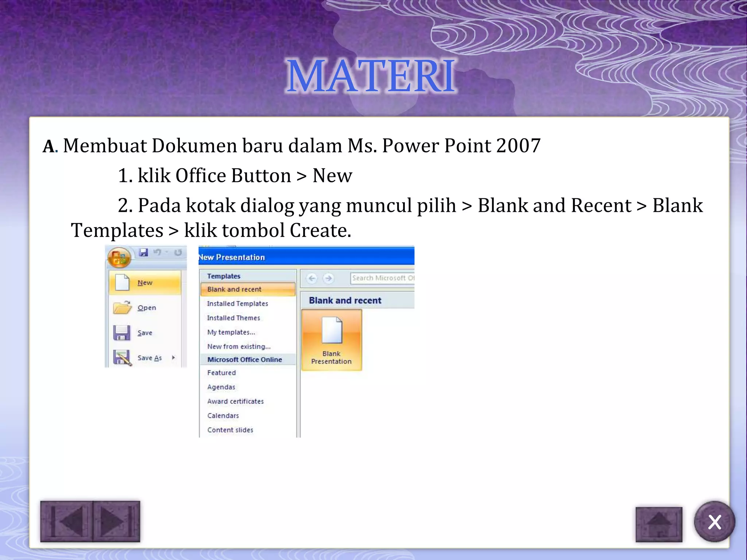
Task: Select Open in the Office menu
Action: 145,308
